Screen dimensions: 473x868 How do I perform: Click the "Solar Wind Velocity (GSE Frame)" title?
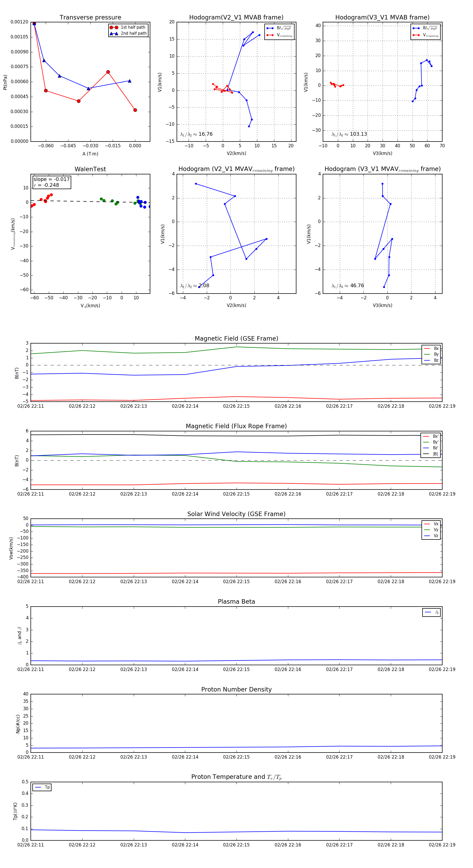[236, 514]
